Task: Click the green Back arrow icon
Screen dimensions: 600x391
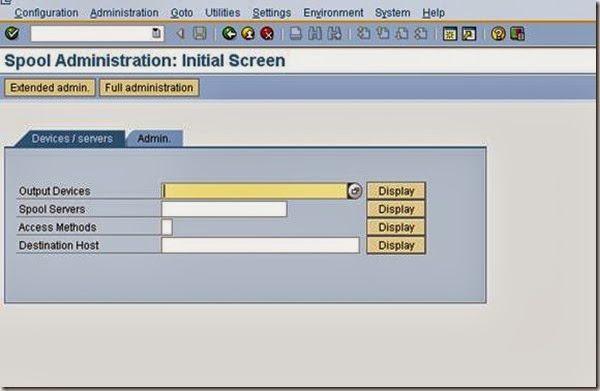Action: (x=229, y=34)
